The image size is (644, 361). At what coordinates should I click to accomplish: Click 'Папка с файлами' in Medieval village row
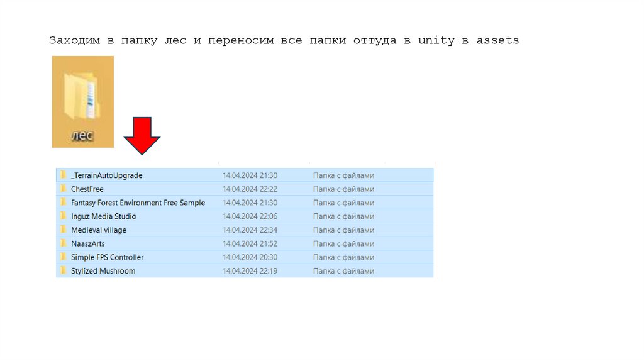(343, 230)
